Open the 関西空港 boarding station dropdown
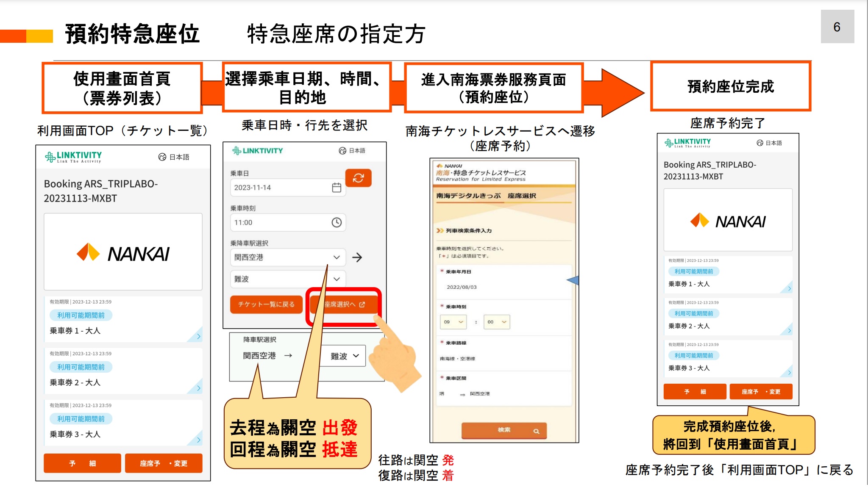This screenshot has width=868, height=487. pyautogui.click(x=288, y=257)
